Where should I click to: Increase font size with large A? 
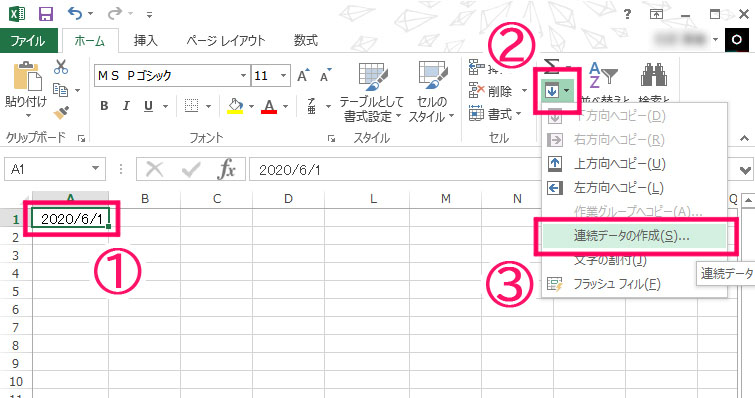[303, 75]
